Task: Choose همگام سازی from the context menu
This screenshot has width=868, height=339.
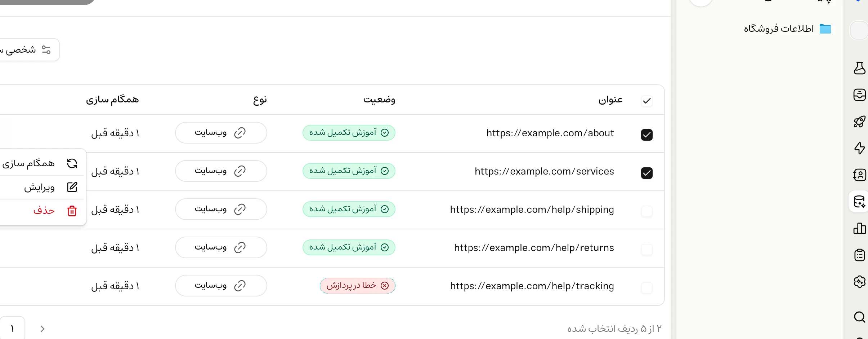Action: pos(41,163)
